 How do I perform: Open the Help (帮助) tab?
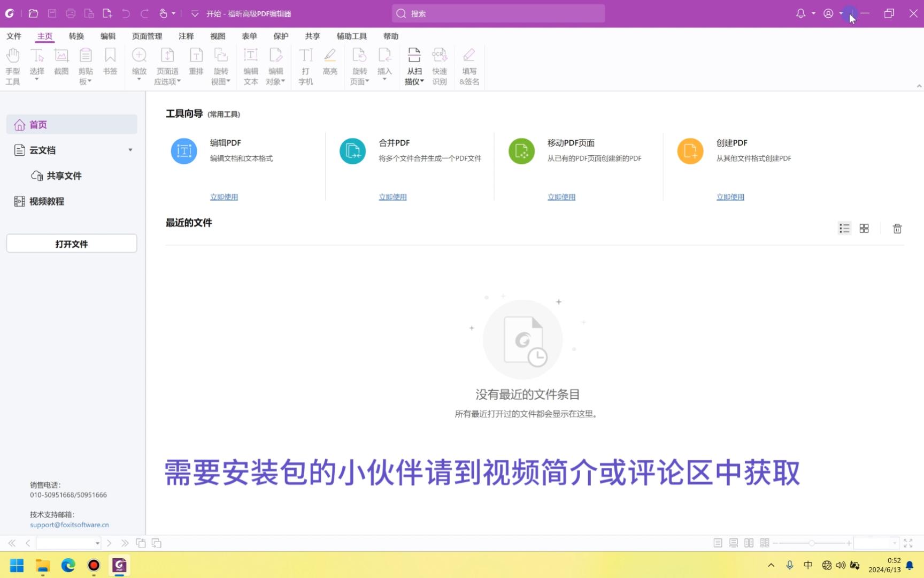[391, 36]
